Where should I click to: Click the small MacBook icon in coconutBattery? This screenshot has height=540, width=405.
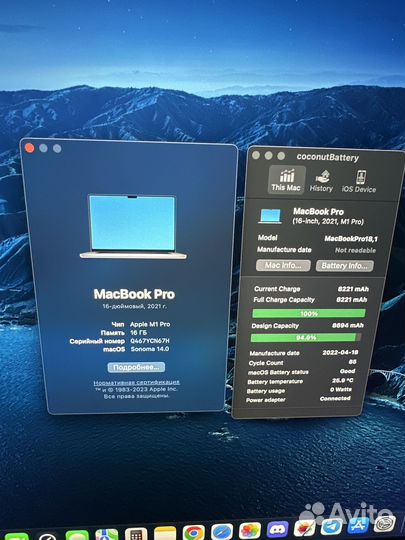tap(270, 216)
